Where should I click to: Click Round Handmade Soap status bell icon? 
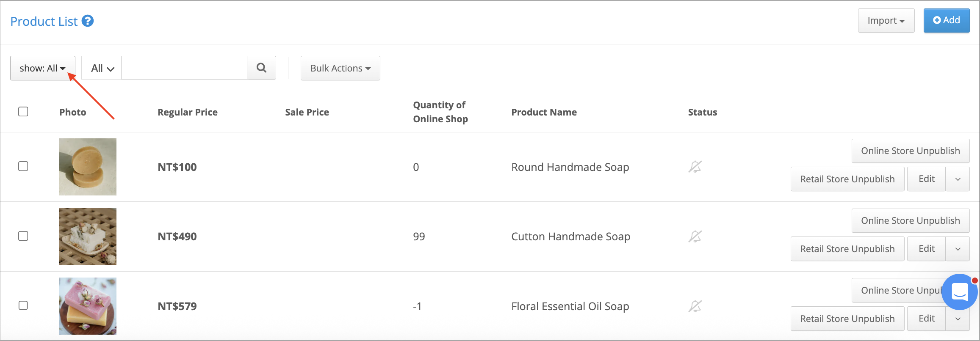tap(695, 167)
